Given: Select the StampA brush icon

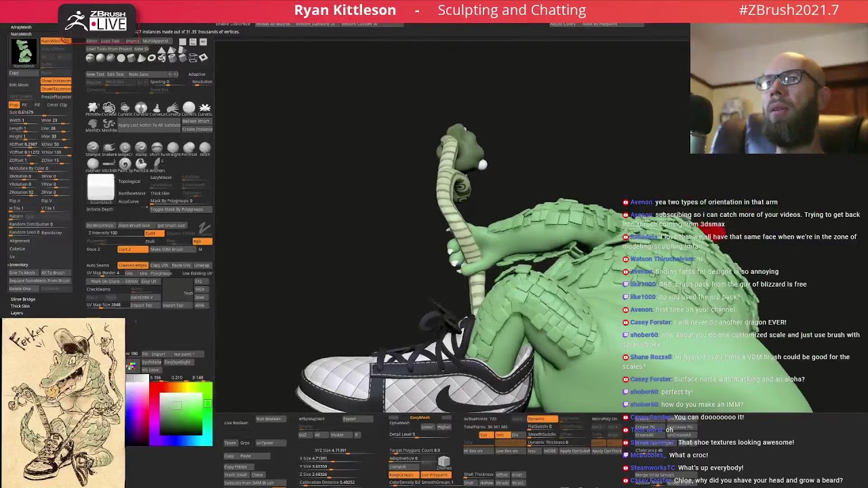Looking at the screenshot, I should [x=93, y=148].
